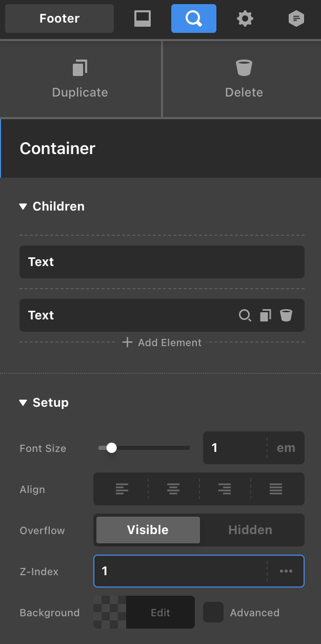Select right text alignment
The width and height of the screenshot is (321, 644).
point(225,489)
